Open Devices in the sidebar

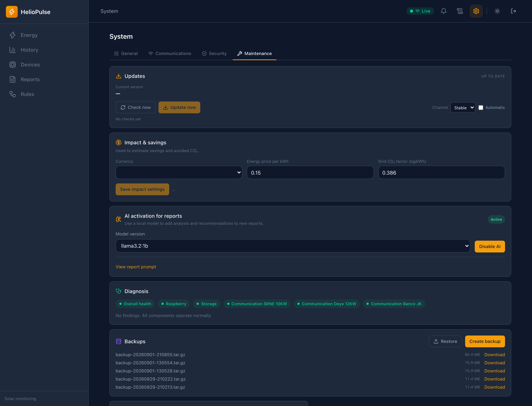44,65
